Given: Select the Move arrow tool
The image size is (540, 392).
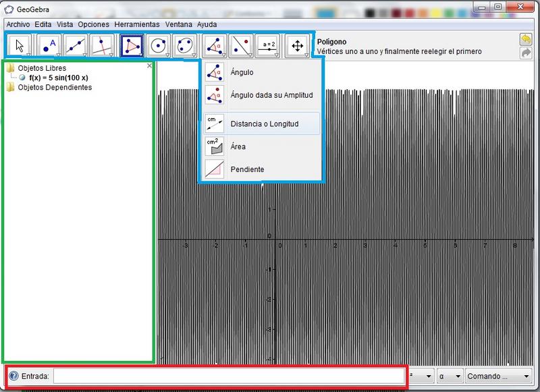Looking at the screenshot, I should (x=20, y=45).
